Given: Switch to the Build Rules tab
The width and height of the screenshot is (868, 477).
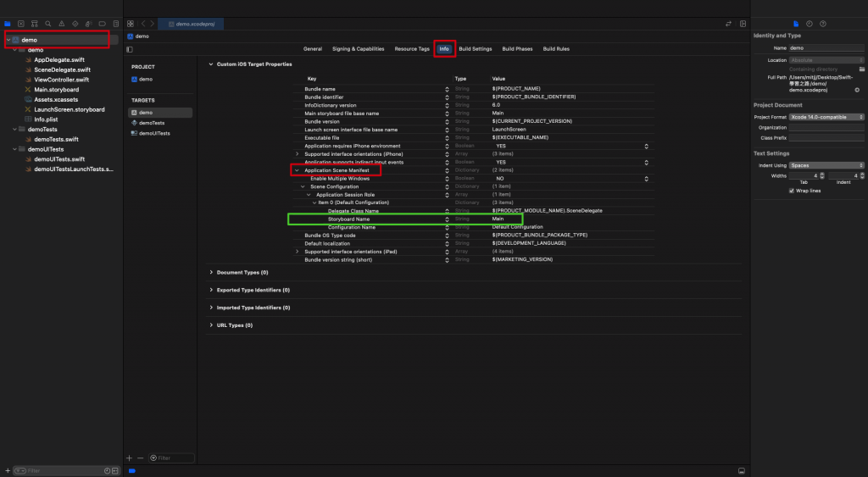Looking at the screenshot, I should tap(556, 48).
